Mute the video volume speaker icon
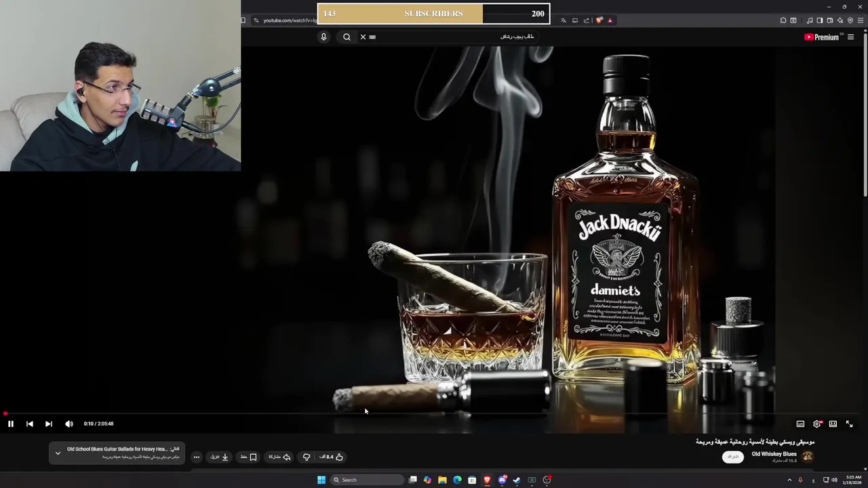868x488 pixels. click(x=68, y=424)
